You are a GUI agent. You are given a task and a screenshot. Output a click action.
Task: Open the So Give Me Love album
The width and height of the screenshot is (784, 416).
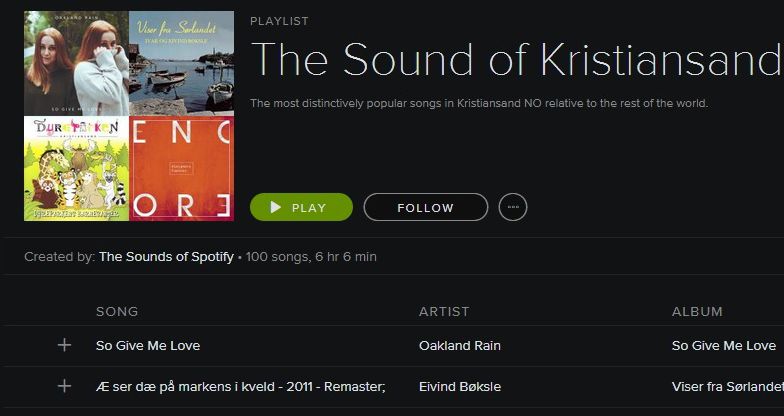pyautogui.click(x=723, y=346)
